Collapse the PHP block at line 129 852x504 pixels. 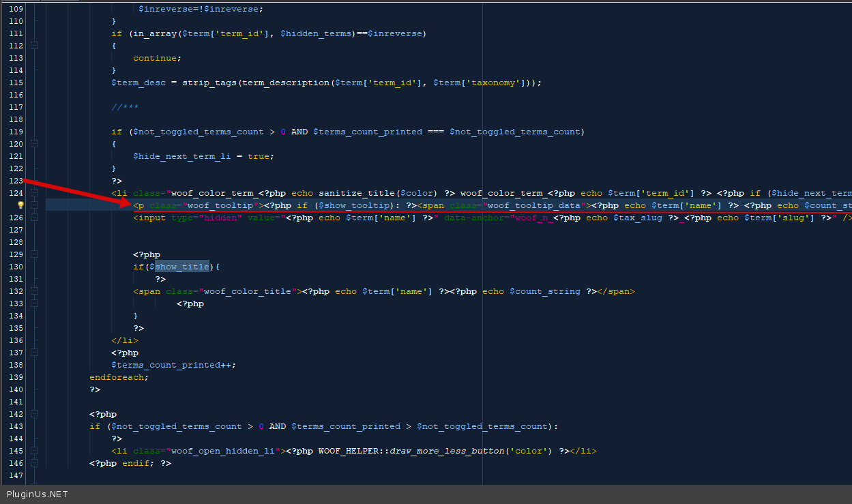coord(34,254)
